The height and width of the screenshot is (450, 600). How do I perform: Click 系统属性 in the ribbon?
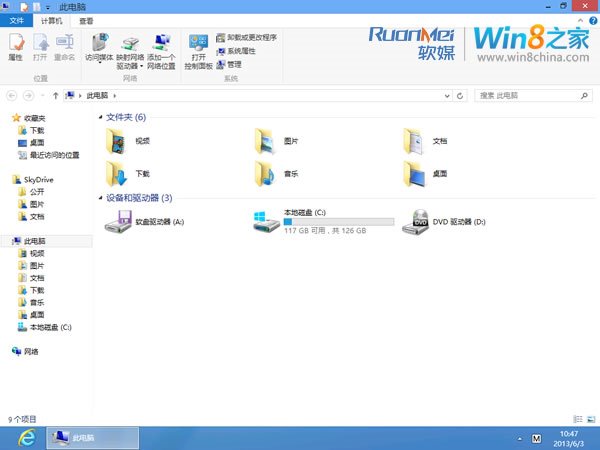point(240,51)
